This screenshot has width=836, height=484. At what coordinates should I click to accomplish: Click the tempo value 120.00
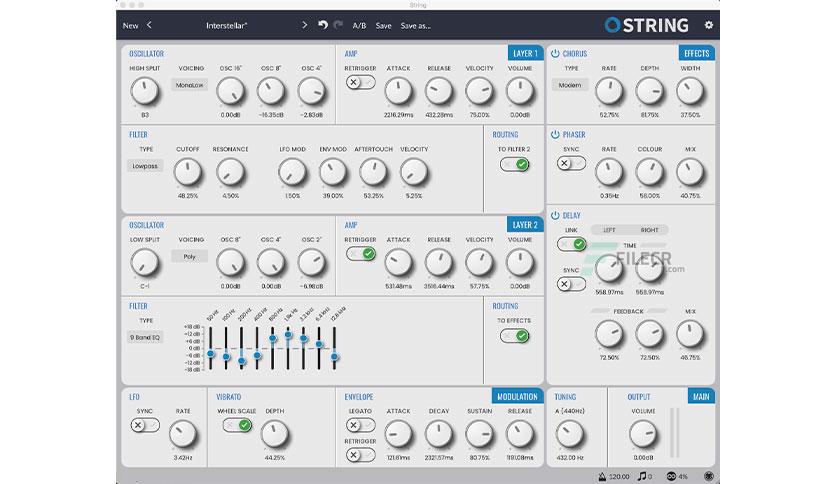point(620,477)
